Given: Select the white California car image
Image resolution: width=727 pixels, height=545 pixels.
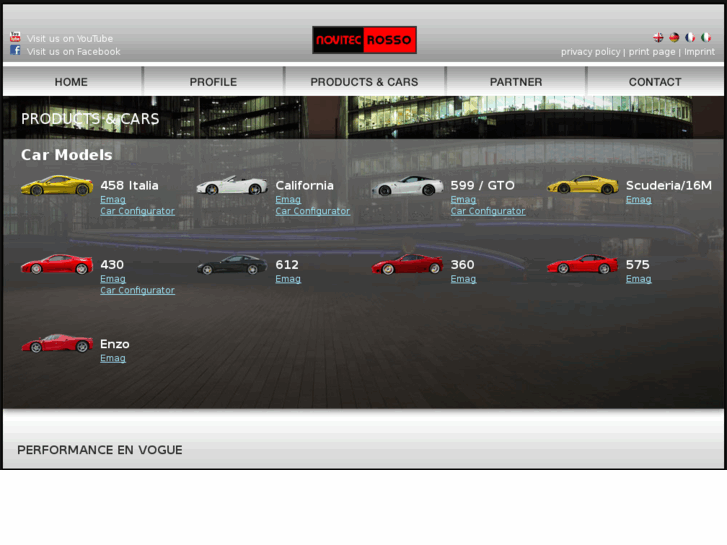Looking at the screenshot, I should coord(232,186).
